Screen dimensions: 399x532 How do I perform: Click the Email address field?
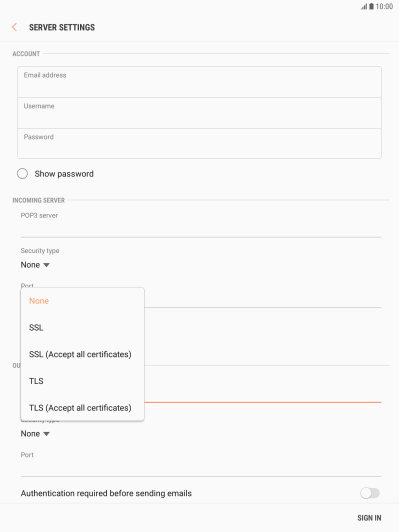[200, 82]
